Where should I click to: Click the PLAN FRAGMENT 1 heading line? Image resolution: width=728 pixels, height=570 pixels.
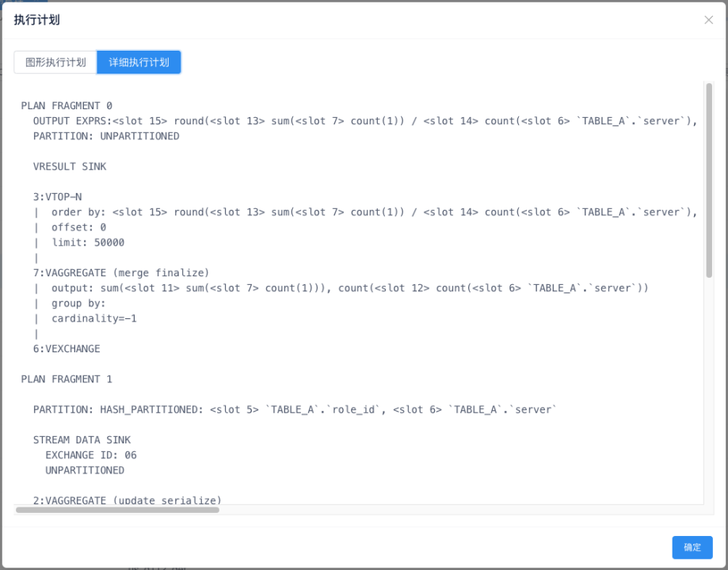coord(67,379)
